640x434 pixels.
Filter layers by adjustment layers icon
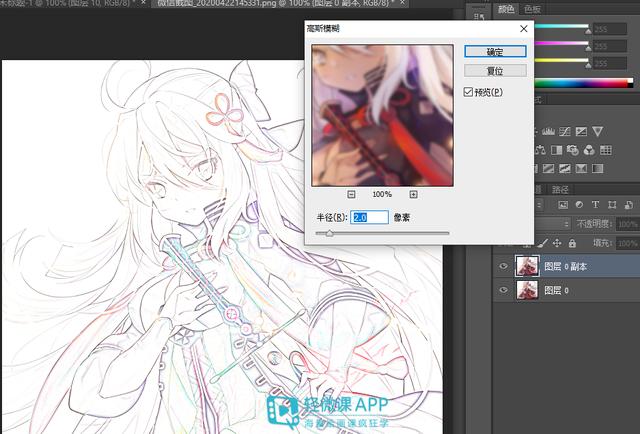(x=579, y=205)
